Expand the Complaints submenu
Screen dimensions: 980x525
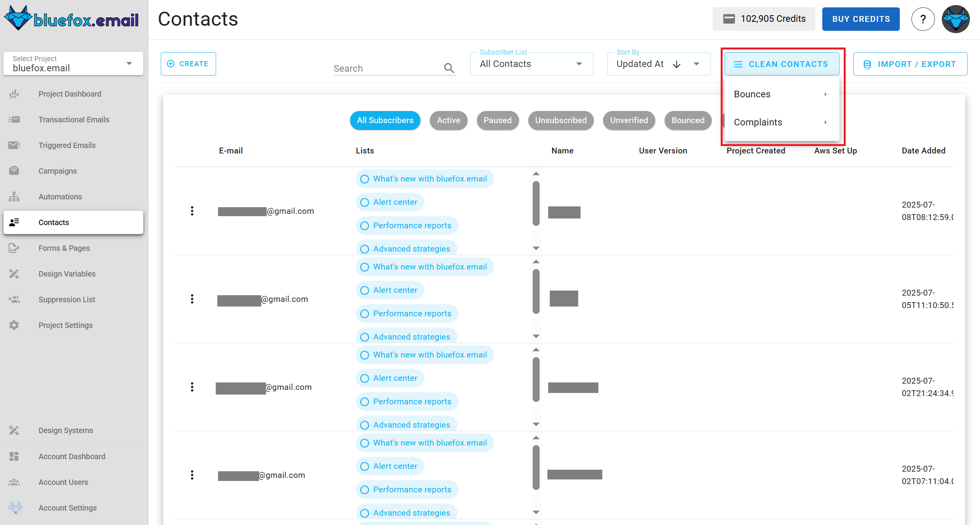point(781,122)
